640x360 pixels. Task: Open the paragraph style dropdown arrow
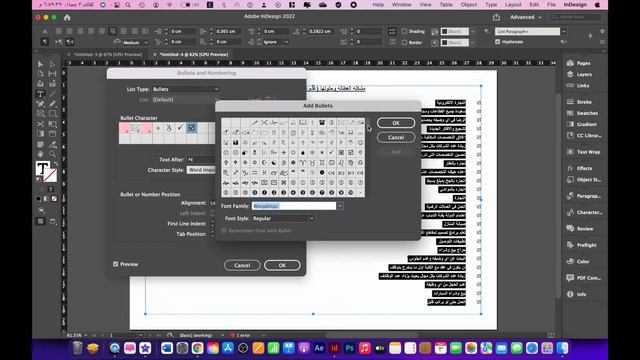(x=564, y=31)
